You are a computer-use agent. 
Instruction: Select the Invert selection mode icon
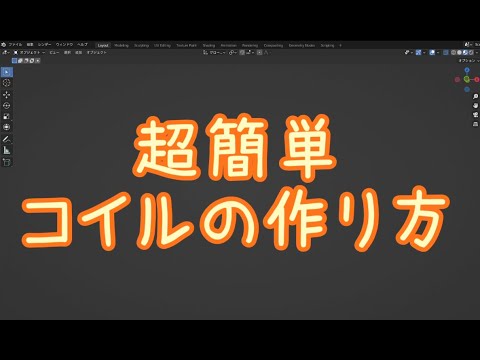click(x=32, y=61)
